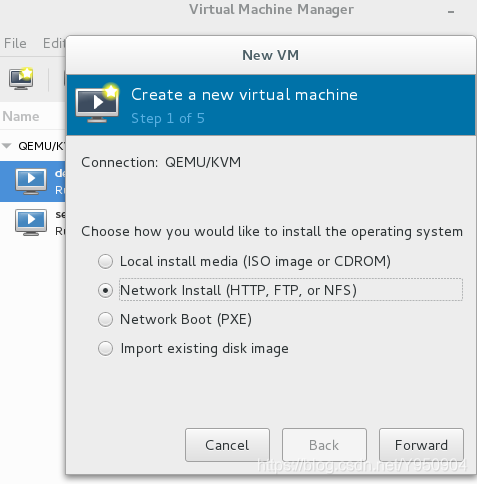Click the 'New VM' dialog title
The width and height of the screenshot is (477, 484).
point(270,55)
